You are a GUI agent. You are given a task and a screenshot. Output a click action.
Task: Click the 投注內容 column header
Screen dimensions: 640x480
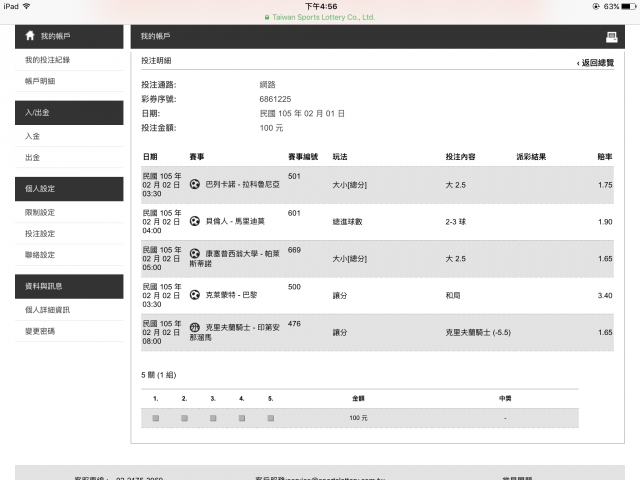click(x=460, y=157)
